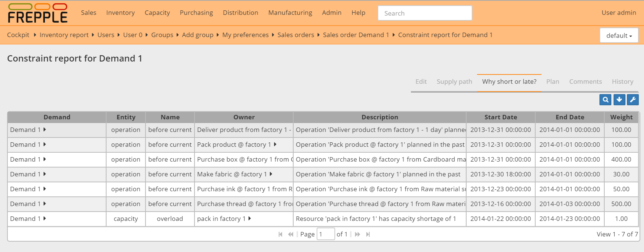Open the default scenario dropdown

[x=619, y=36]
